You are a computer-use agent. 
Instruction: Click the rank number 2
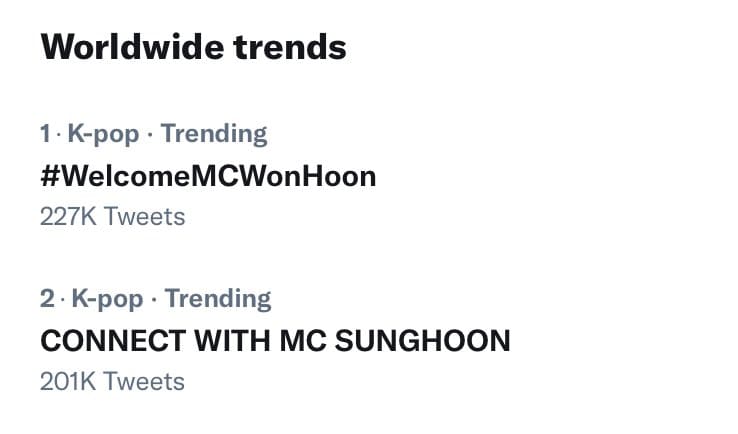pyautogui.click(x=47, y=298)
